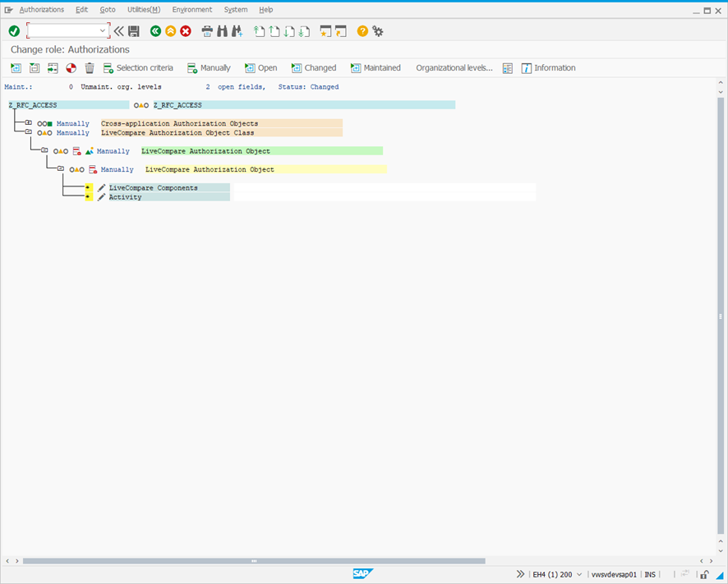Toggle the yellow status box beside Activity row
The height and width of the screenshot is (584, 728).
tap(87, 196)
